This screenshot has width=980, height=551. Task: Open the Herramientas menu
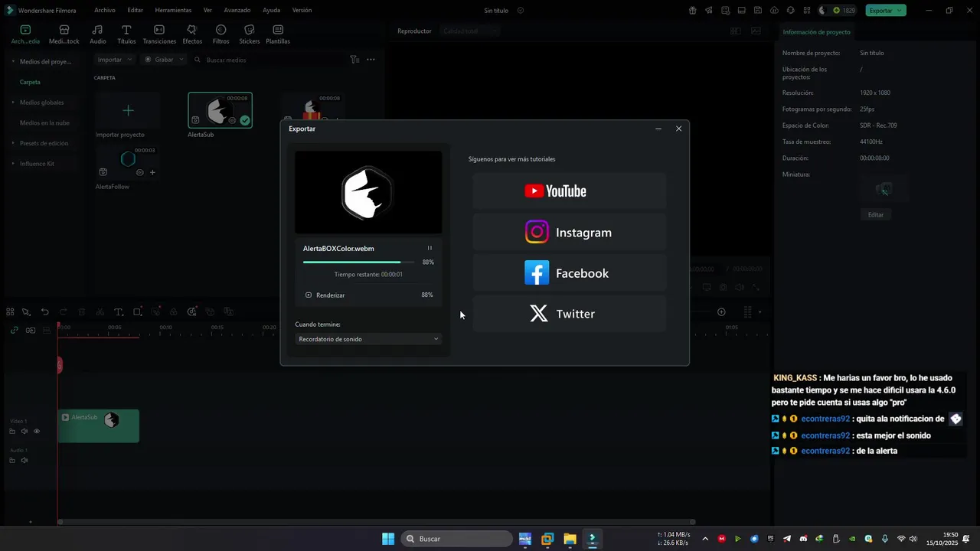click(x=173, y=10)
